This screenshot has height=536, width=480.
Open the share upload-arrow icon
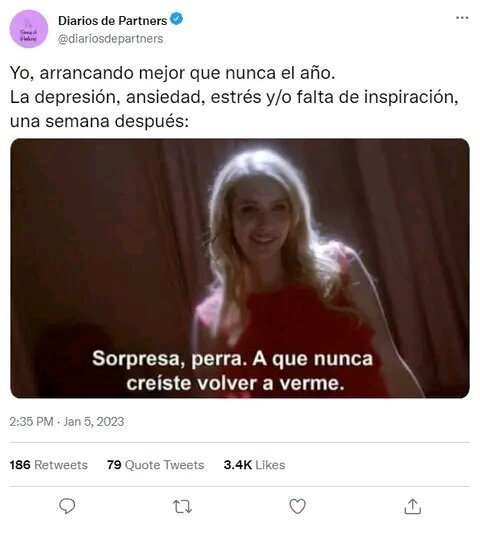click(x=413, y=506)
